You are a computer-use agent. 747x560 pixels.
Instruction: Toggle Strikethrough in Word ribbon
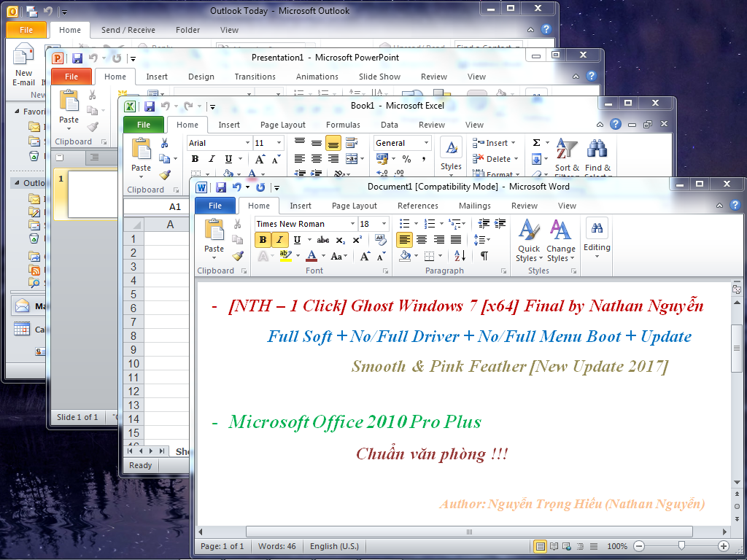323,240
